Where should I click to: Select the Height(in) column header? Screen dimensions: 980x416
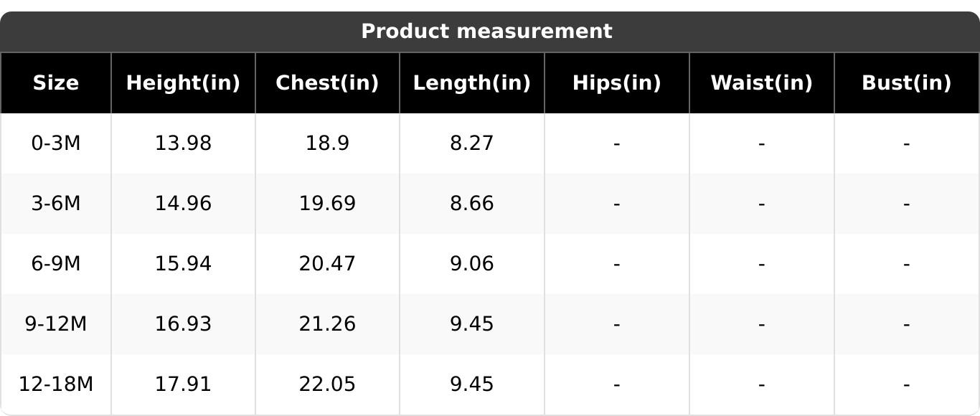coord(183,83)
